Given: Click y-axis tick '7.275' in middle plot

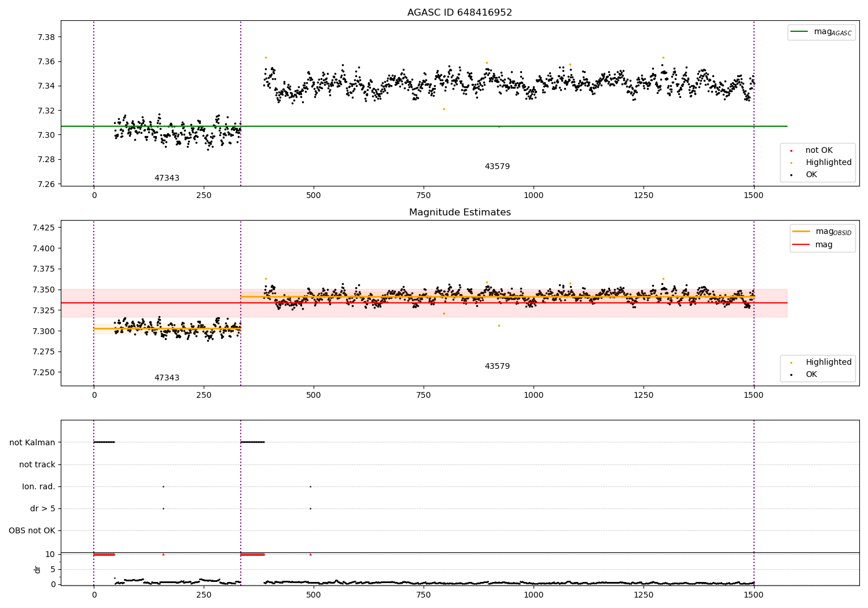Looking at the screenshot, I should 44,351.
